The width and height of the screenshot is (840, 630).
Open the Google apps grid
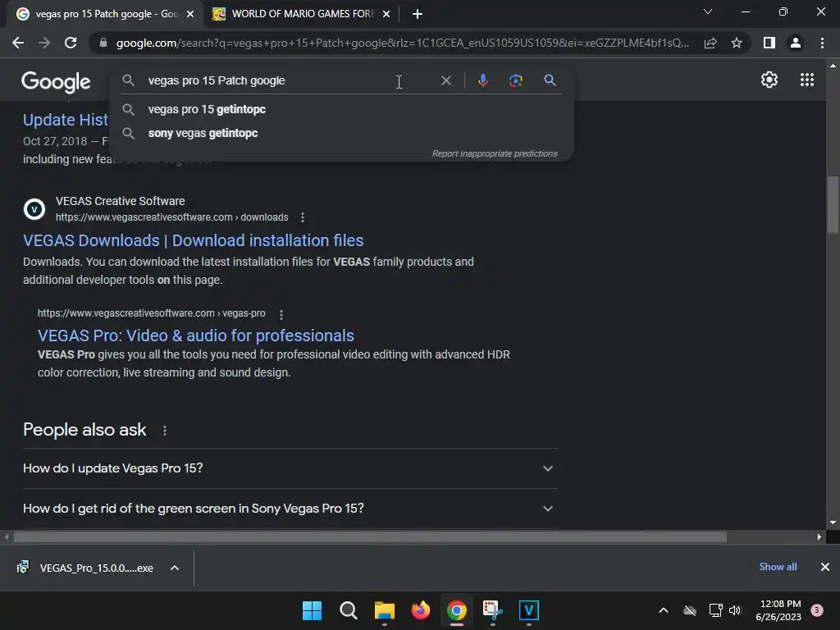807,80
